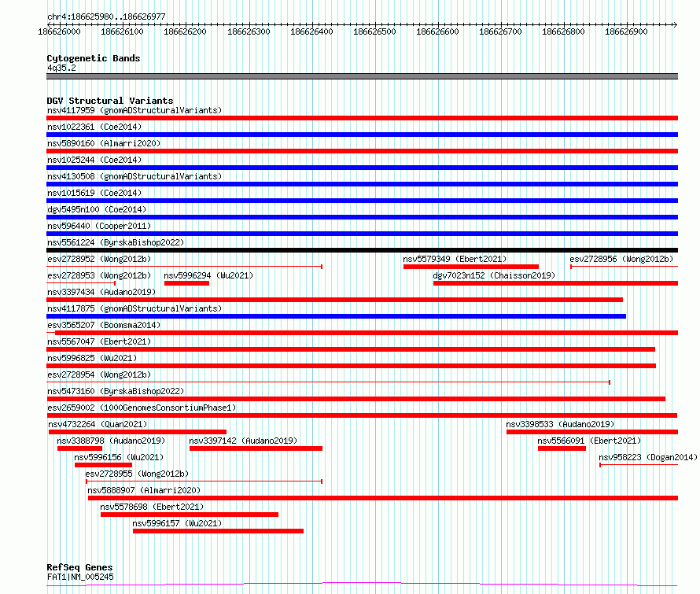The image size is (700, 594).
Task: Open nsv5996825 (Wu2021) label
Action: (x=92, y=358)
